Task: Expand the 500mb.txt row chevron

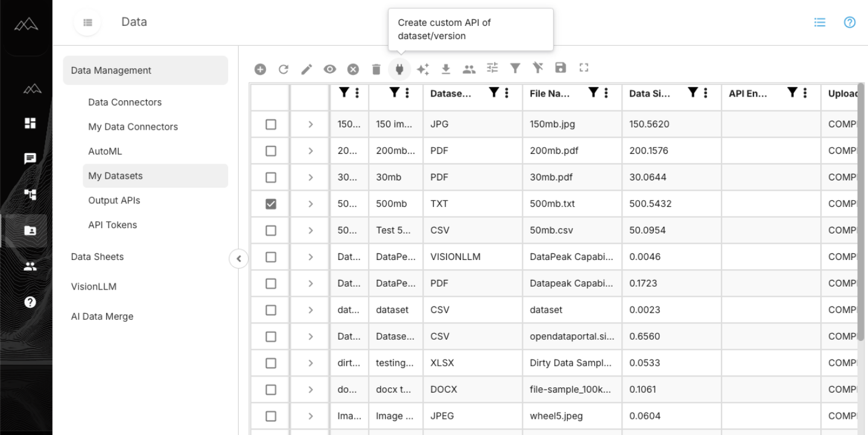Action: click(x=311, y=204)
